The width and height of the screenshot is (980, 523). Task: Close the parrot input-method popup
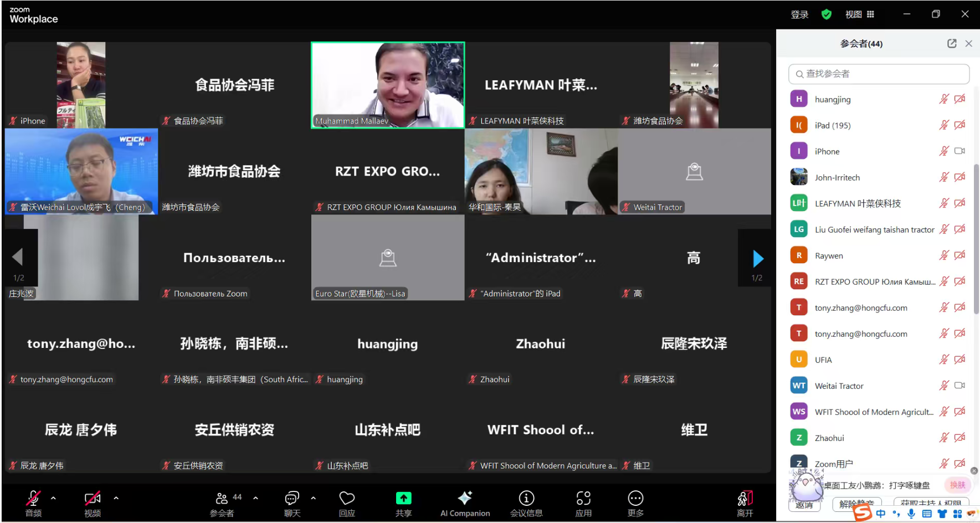coord(974,470)
